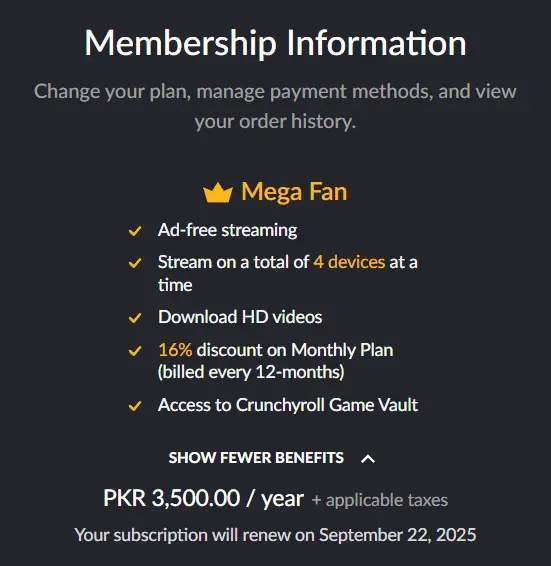Click the Membership Information heading
This screenshot has height=566, width=551.
pyautogui.click(x=276, y=43)
